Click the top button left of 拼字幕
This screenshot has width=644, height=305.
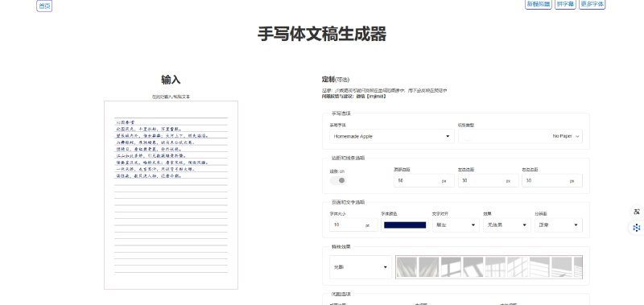539,4
